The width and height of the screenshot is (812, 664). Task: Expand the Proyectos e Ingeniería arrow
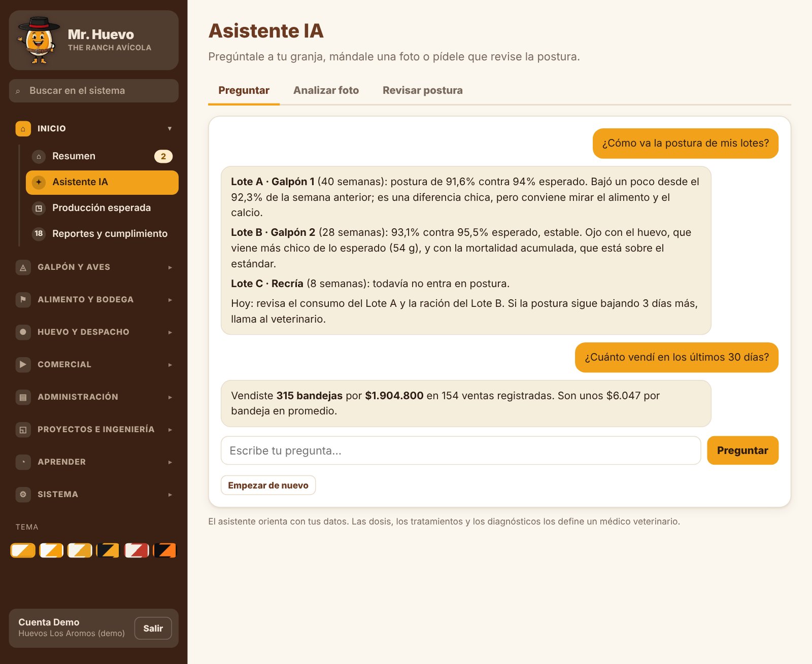click(x=170, y=430)
